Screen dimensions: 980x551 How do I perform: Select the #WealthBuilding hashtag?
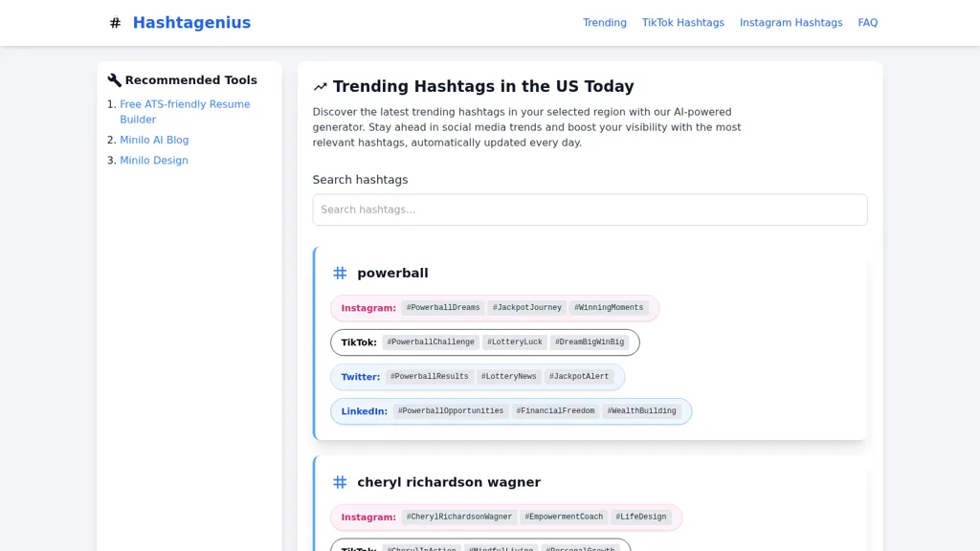[x=642, y=411]
